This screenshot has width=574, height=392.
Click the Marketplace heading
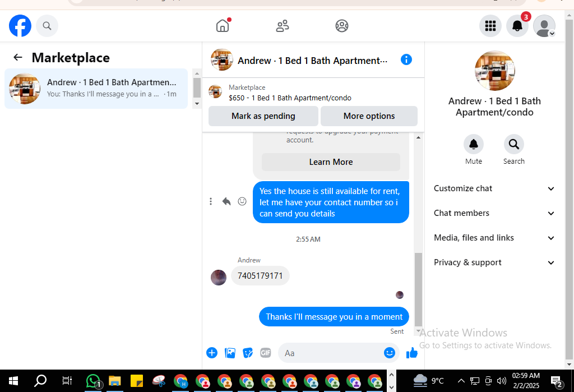click(x=71, y=58)
